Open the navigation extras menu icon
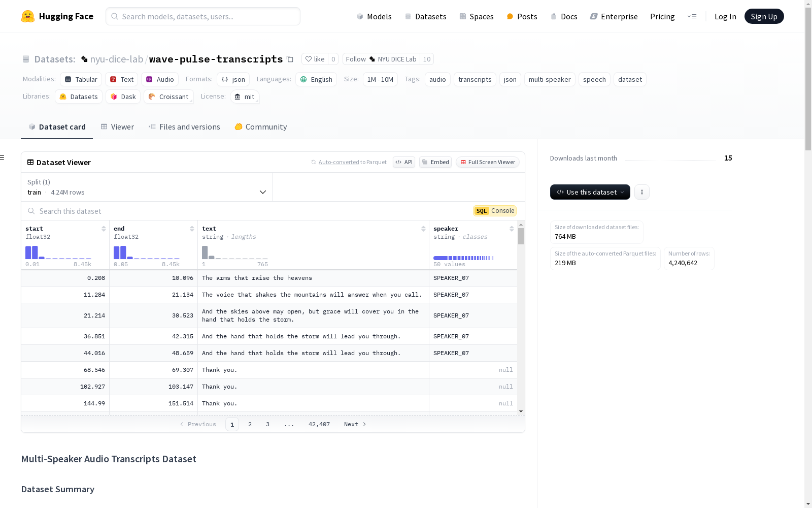Image resolution: width=812 pixels, height=508 pixels. [692, 16]
